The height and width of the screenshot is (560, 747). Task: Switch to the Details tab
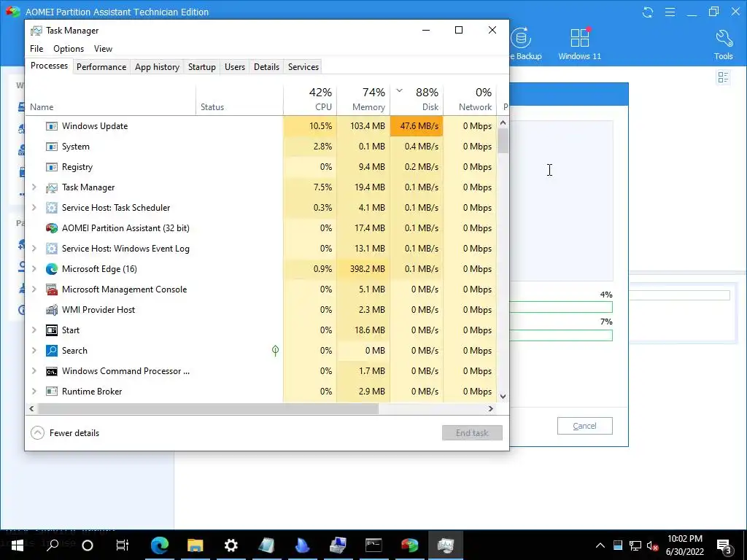pos(266,67)
